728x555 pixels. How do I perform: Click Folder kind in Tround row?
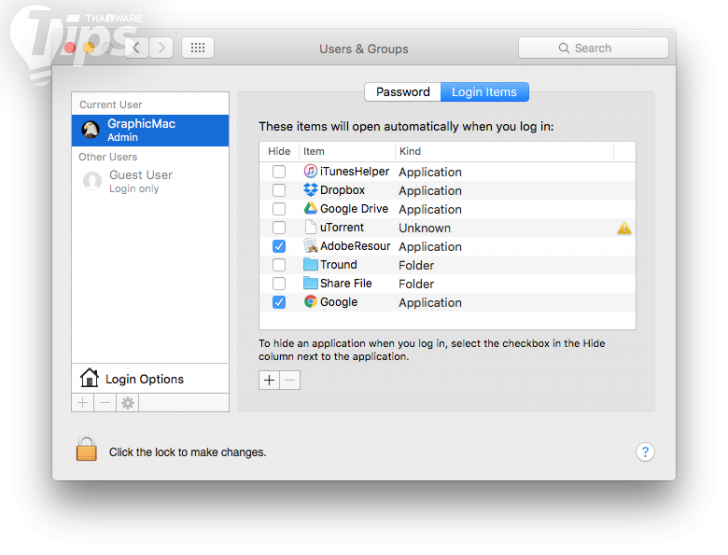416,265
